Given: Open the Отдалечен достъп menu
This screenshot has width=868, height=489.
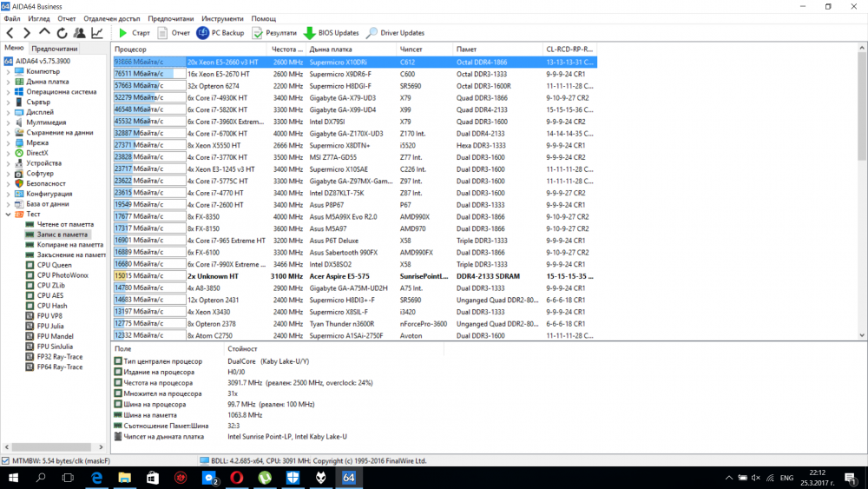Looking at the screenshot, I should click(111, 18).
